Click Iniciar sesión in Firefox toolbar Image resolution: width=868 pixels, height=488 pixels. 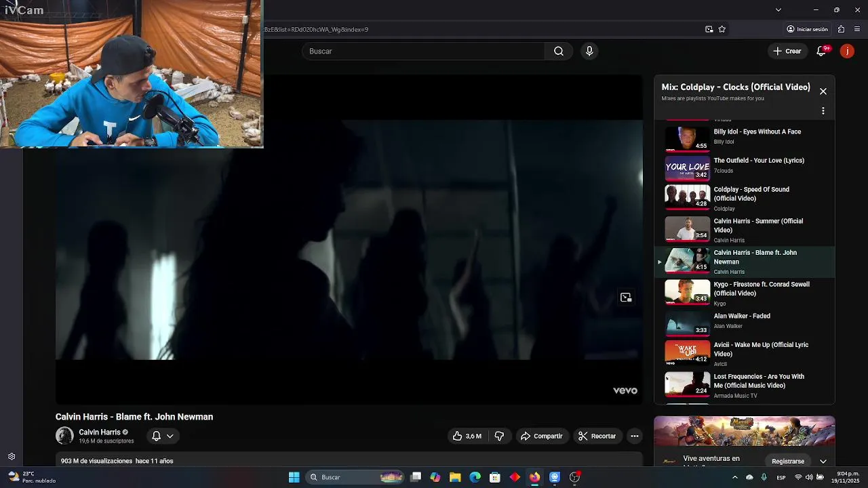point(807,29)
